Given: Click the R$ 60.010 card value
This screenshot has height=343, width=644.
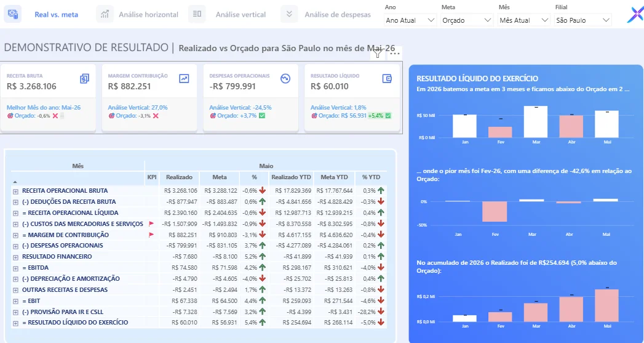Looking at the screenshot, I should click(330, 86).
